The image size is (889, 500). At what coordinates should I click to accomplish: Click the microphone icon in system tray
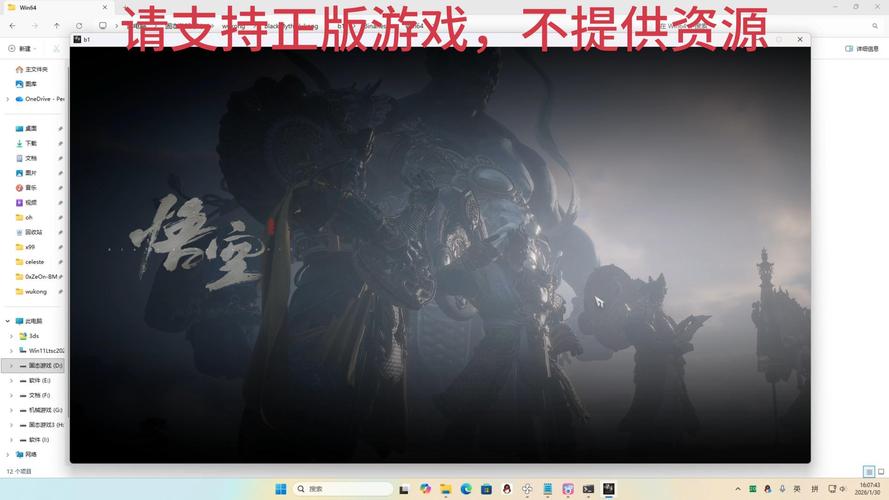tap(782, 489)
